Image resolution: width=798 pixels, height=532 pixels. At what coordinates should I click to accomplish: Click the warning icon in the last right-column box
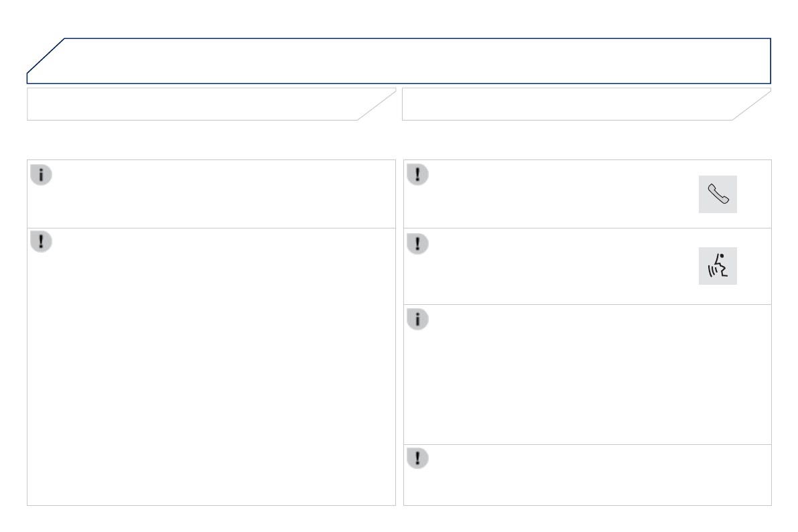(x=418, y=458)
